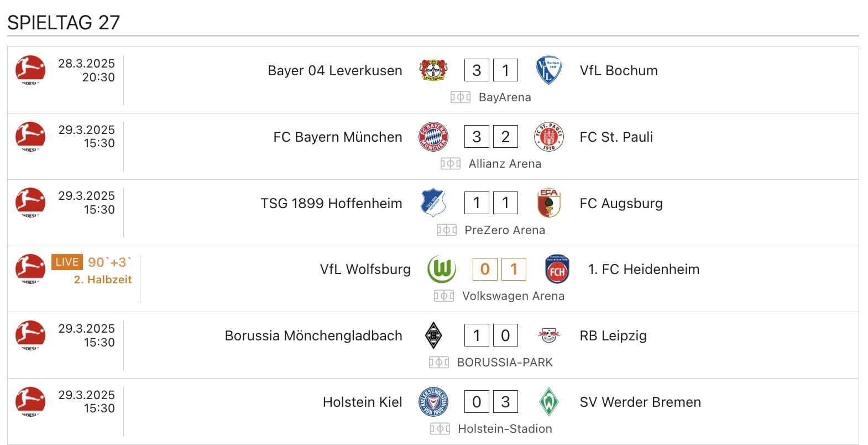Click the 1. FC Heidenheim badge
This screenshot has width=868, height=445.
pyautogui.click(x=557, y=270)
